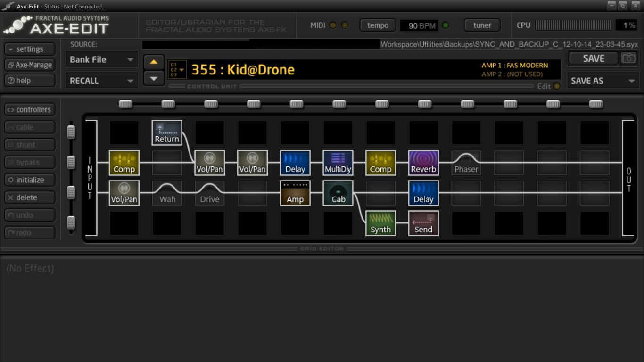Click the undo button
644x362 pixels.
(30, 215)
